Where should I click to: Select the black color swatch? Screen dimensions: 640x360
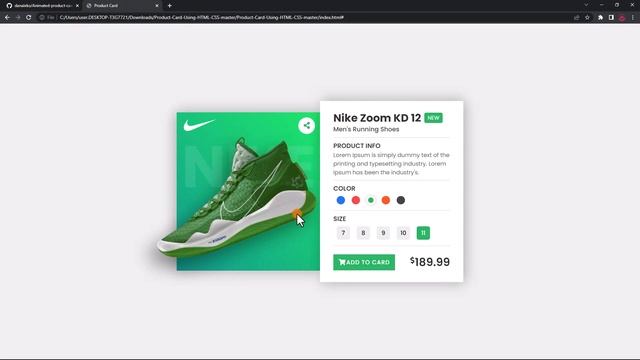(401, 200)
